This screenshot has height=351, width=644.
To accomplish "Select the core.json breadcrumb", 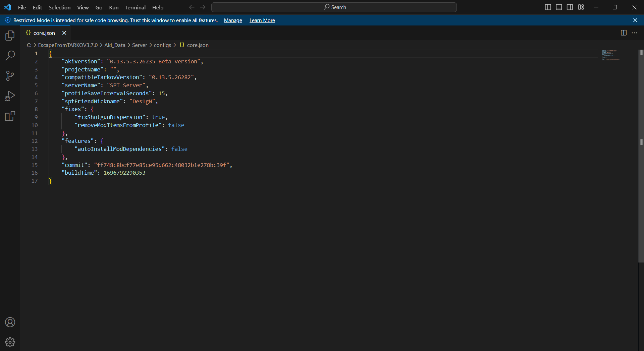I will [198, 45].
